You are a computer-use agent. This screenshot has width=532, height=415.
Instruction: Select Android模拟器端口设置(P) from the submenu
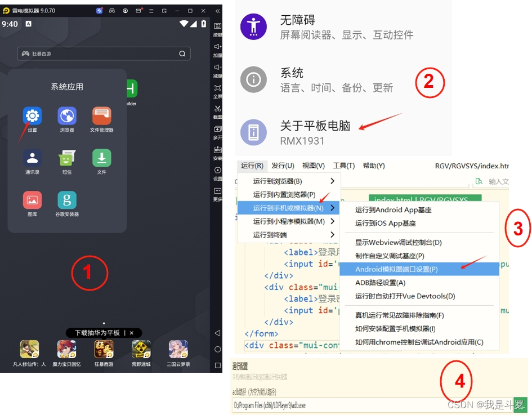pyautogui.click(x=396, y=269)
